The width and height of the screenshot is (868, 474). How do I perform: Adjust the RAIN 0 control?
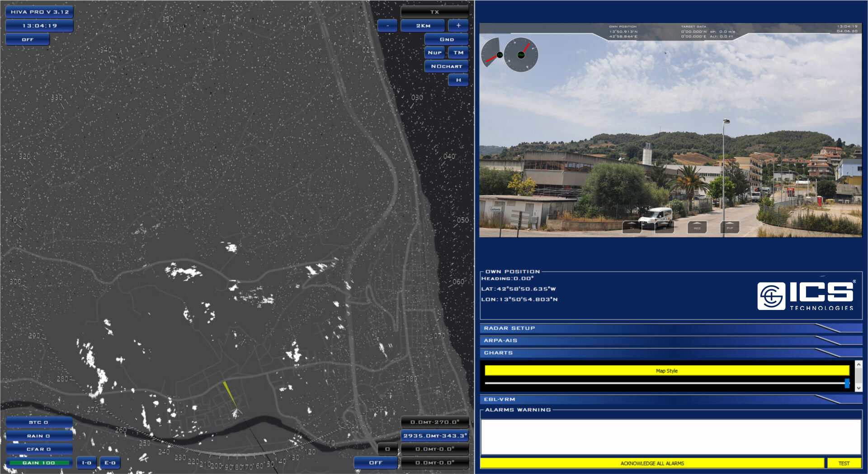[39, 436]
